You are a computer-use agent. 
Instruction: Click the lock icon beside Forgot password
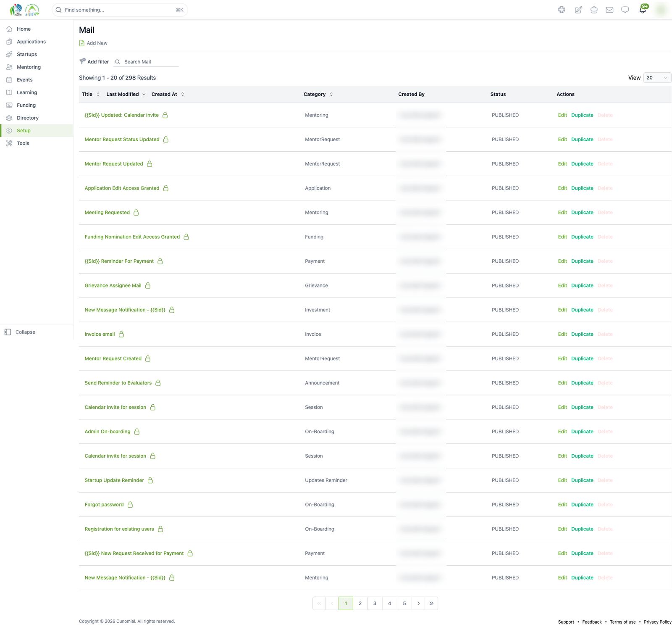(x=130, y=504)
